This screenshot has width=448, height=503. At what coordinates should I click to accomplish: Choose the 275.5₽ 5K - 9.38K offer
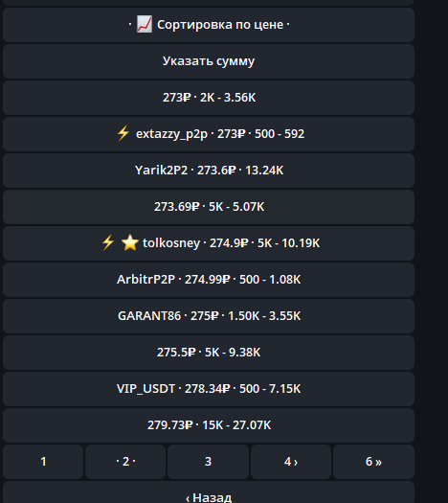pos(209,353)
